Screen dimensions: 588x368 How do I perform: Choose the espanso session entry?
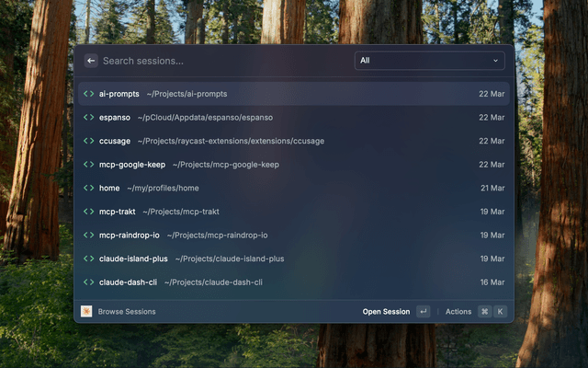click(294, 117)
